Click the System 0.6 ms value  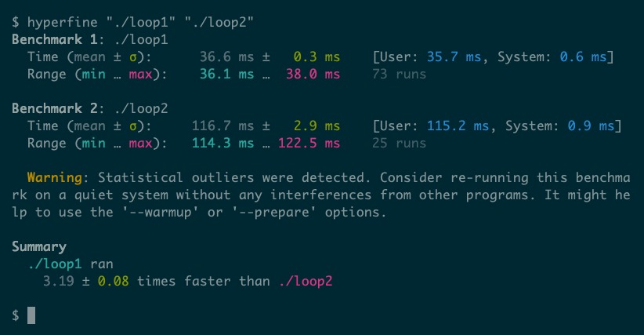(x=583, y=56)
